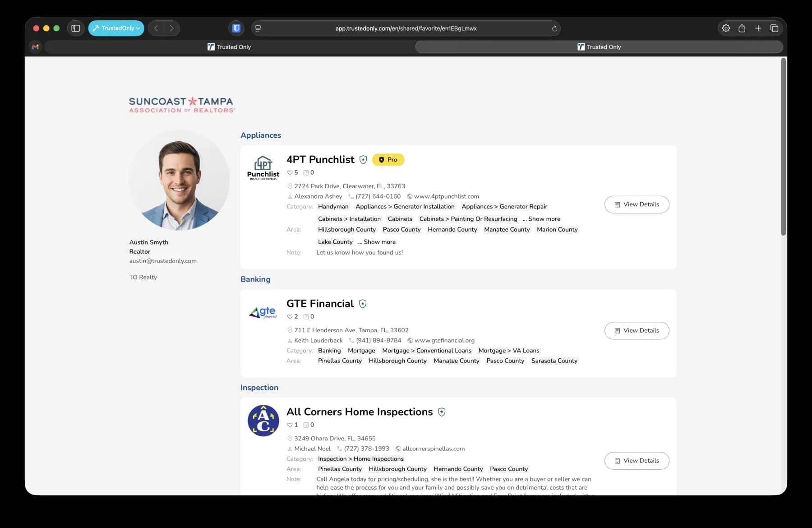
Task: Select the austin@trustedonly.com email text
Action: [x=163, y=261]
